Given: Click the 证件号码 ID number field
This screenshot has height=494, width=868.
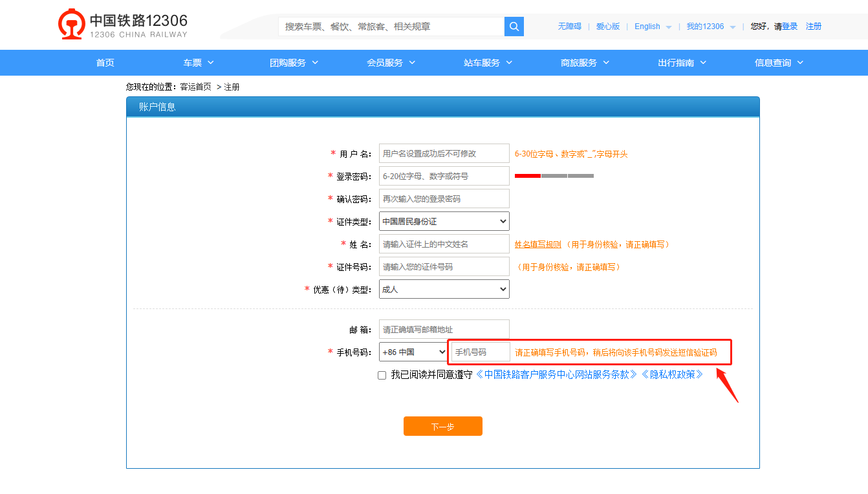Looking at the screenshot, I should tap(444, 266).
